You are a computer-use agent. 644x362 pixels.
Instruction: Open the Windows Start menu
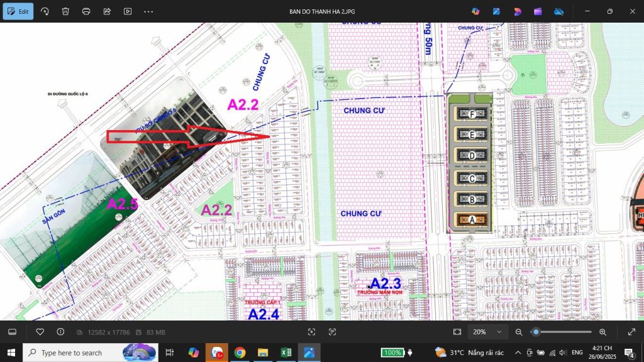[x=11, y=353]
